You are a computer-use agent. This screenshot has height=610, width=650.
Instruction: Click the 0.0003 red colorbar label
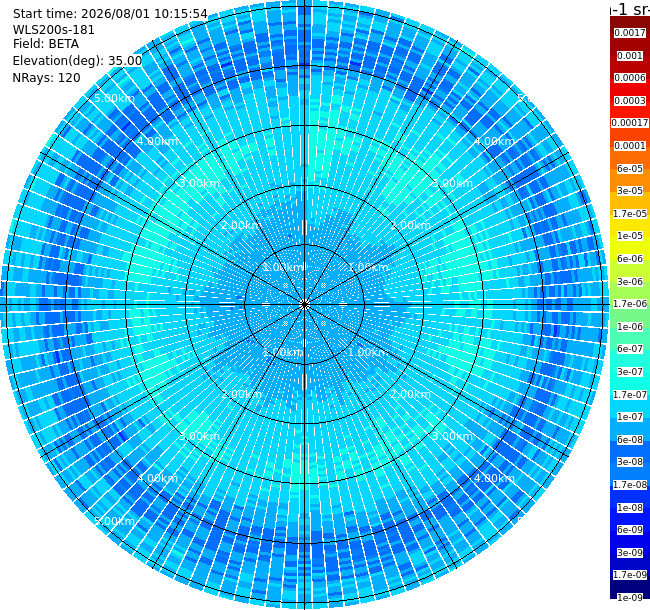[630, 101]
